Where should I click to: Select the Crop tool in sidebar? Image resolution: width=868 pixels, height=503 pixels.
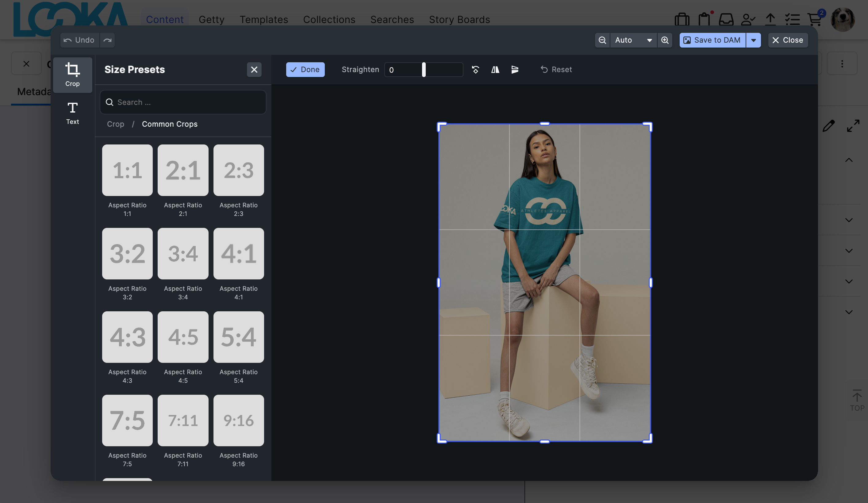72,75
